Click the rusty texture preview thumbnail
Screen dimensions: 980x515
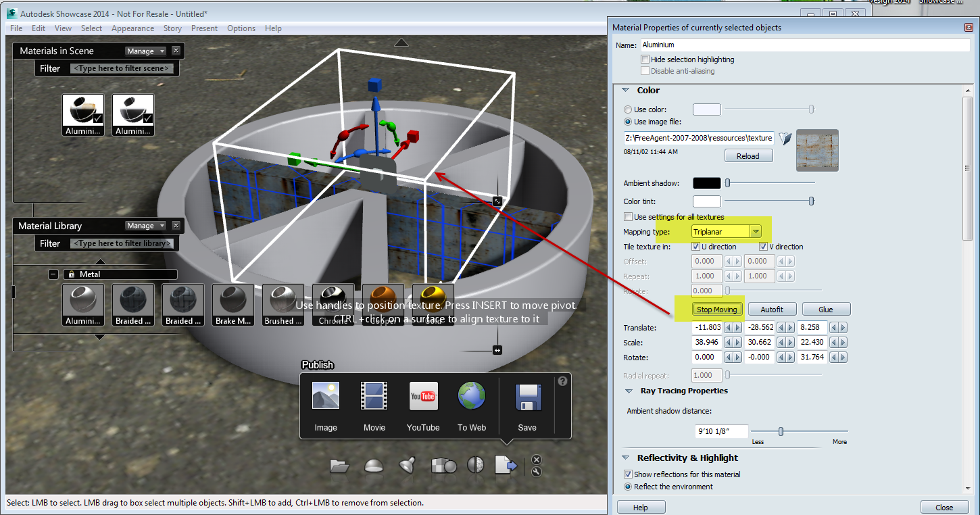click(817, 150)
